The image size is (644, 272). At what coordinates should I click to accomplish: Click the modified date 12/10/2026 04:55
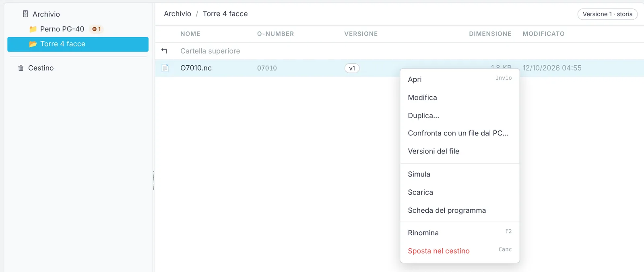click(552, 68)
